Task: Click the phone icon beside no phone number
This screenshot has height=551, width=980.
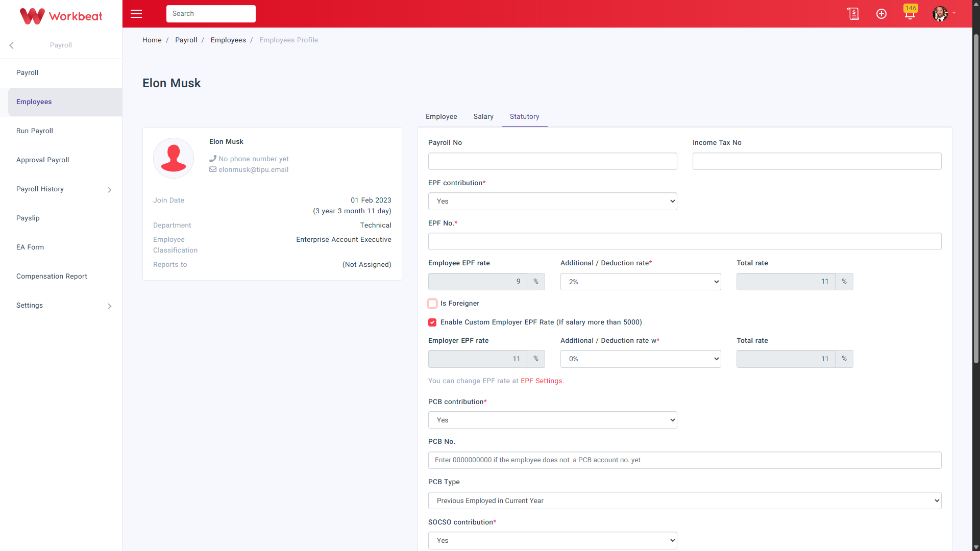Action: (x=213, y=159)
